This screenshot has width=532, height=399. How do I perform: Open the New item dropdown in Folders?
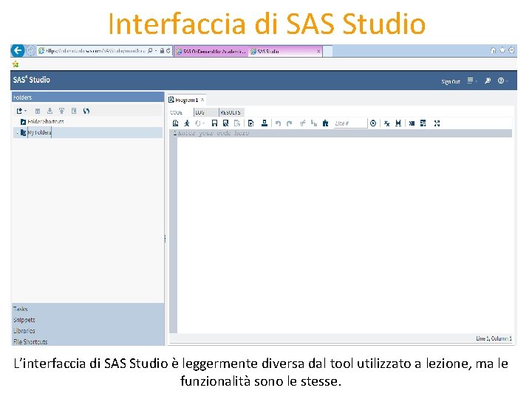[21, 111]
